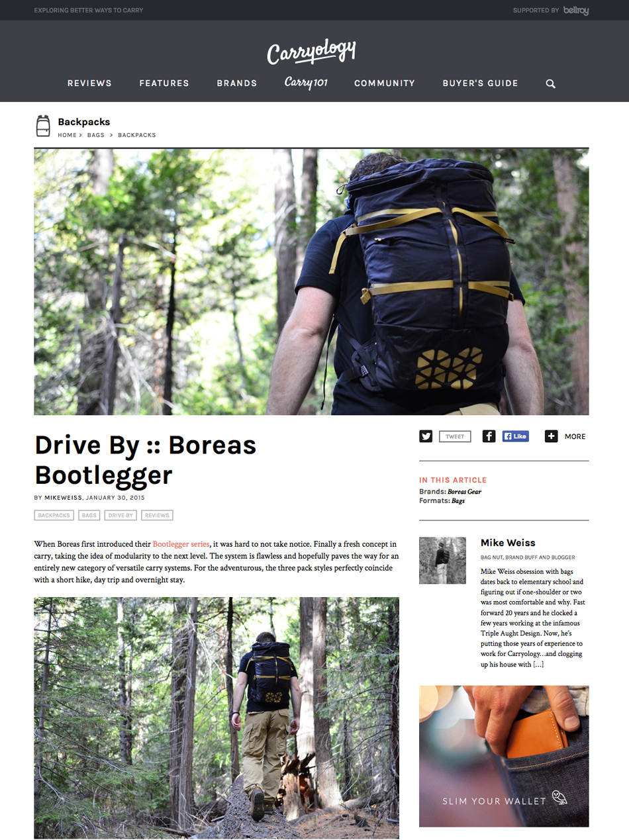Click the Slim Your Wallet ad
This screenshot has width=629, height=840.
pyautogui.click(x=504, y=756)
